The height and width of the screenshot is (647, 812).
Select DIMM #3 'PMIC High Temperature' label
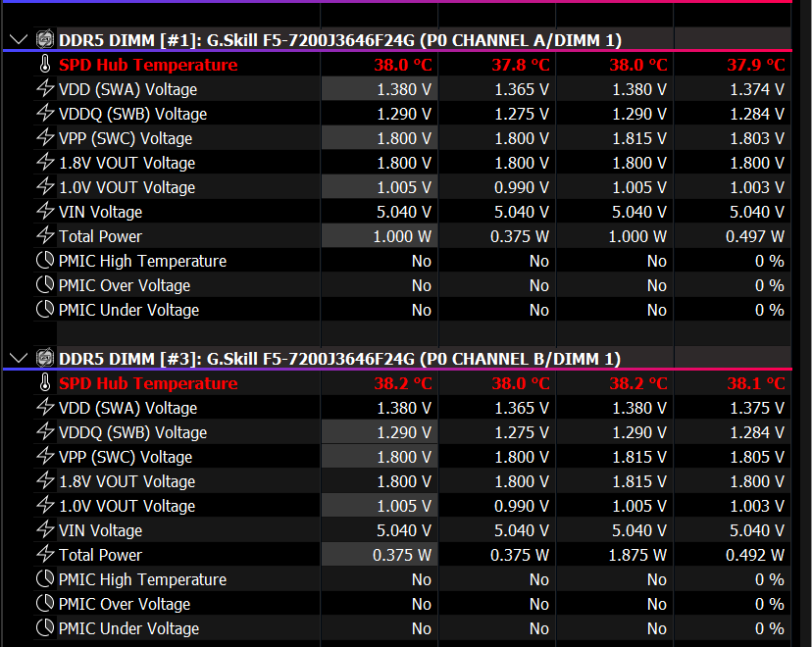tap(142, 579)
